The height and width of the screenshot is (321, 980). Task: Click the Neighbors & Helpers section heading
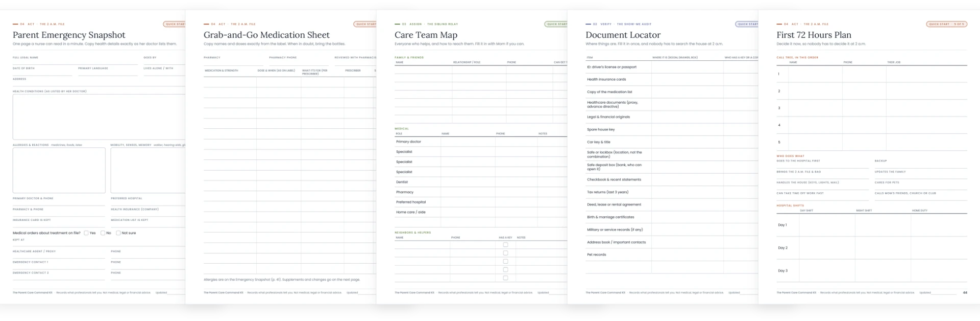412,233
